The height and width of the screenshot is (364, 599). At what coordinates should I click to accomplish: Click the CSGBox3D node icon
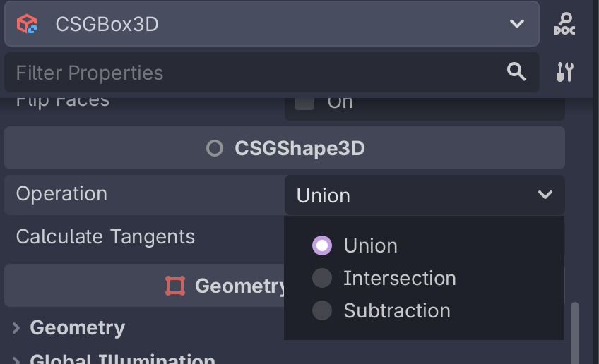pyautogui.click(x=27, y=24)
